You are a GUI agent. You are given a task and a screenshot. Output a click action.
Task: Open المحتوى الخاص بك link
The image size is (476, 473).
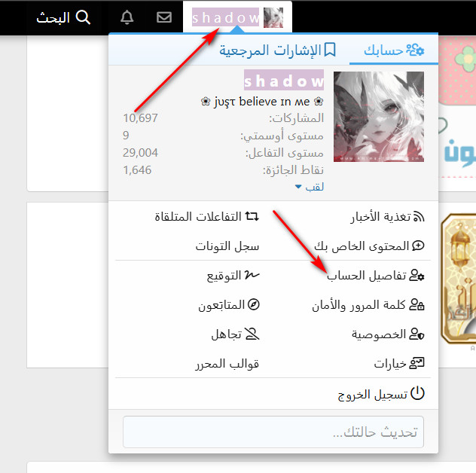coord(368,246)
